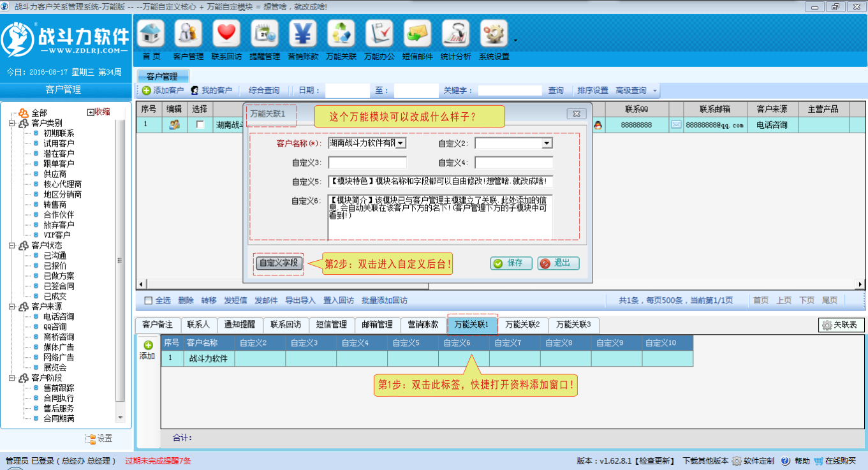
Task: Open 帮助 question mark icon
Action: coord(786,461)
